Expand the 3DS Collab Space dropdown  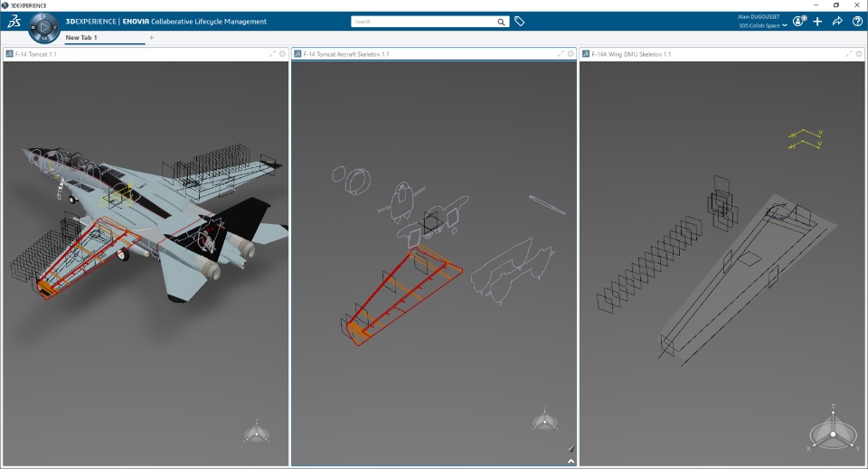[763, 25]
